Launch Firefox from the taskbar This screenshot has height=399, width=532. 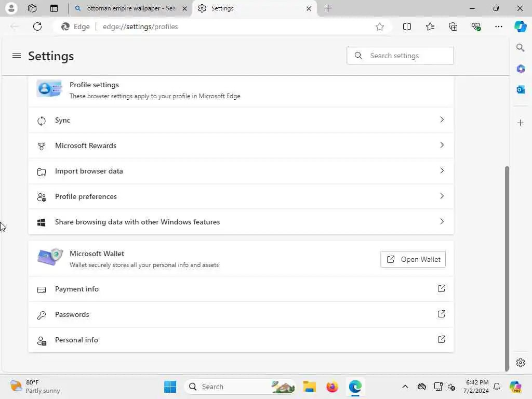(332, 387)
